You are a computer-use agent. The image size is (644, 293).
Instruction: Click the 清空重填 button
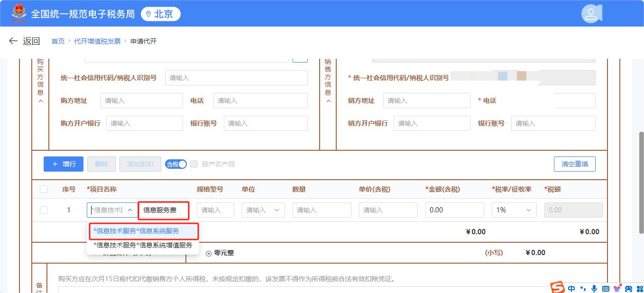tap(574, 164)
